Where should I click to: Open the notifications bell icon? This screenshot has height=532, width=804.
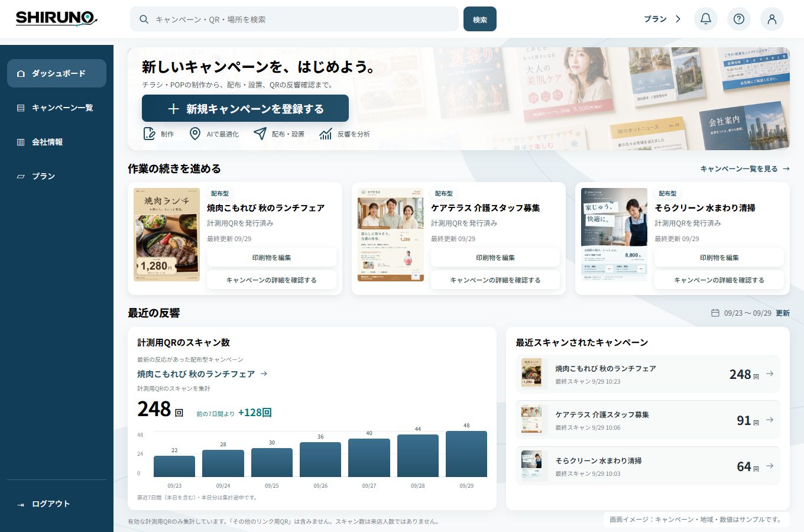706,19
